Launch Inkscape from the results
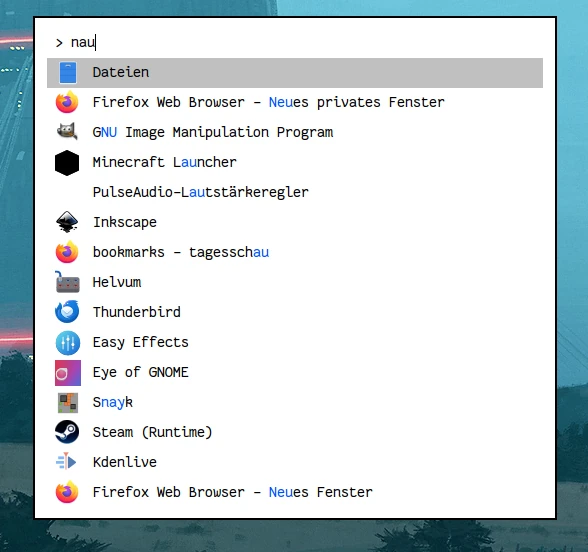Image resolution: width=588 pixels, height=552 pixels. tap(295, 222)
